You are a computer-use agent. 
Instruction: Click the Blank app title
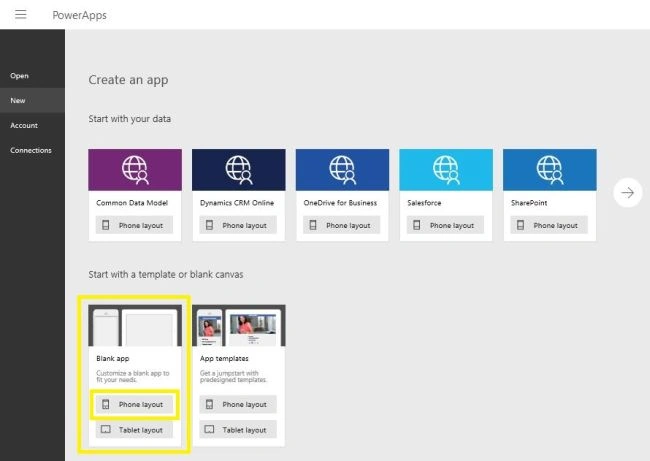[113, 358]
